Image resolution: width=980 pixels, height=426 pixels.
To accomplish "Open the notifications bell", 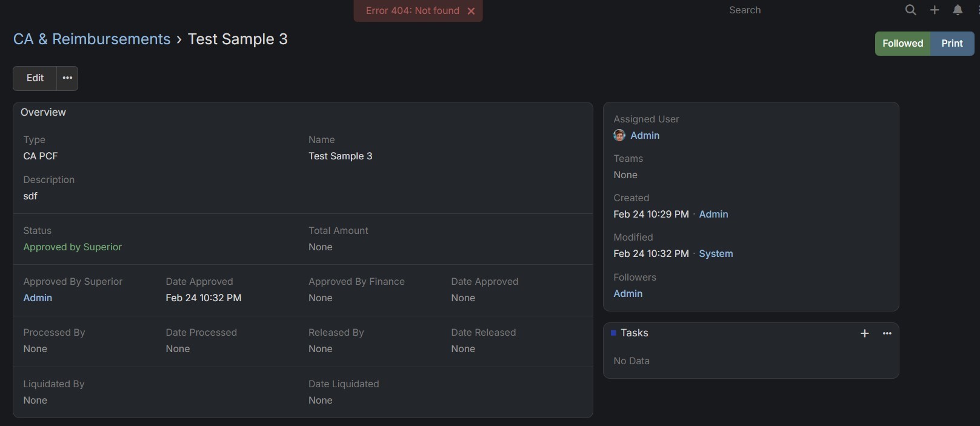I will pos(958,10).
